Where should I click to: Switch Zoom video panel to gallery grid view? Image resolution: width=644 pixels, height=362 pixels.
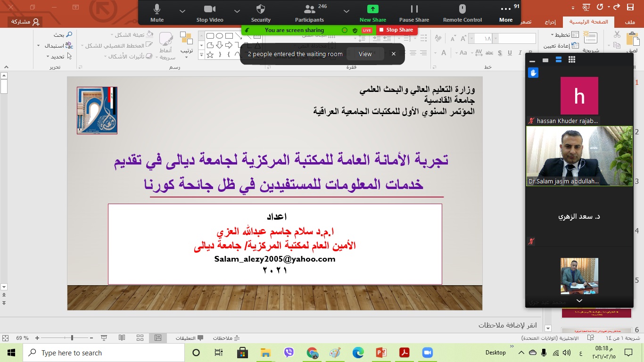(x=572, y=60)
